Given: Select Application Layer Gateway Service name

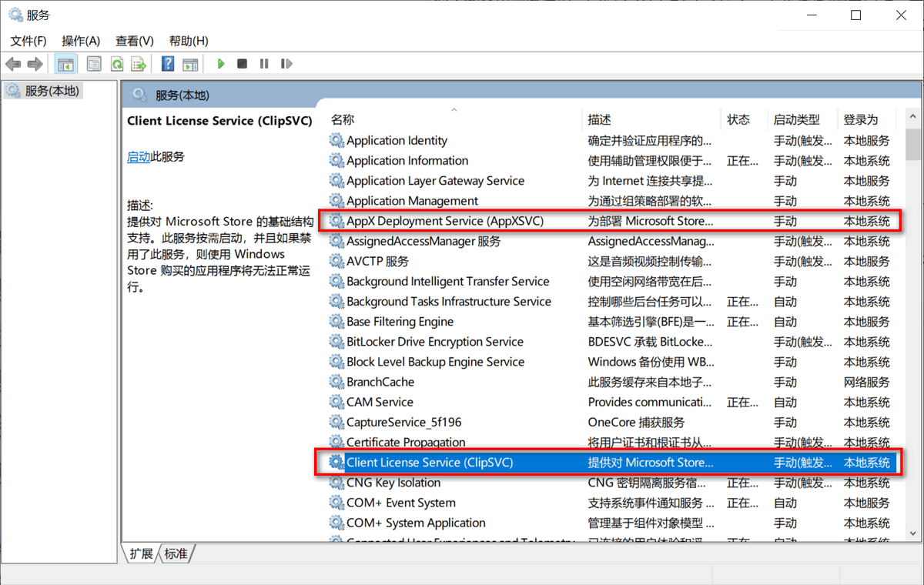Looking at the screenshot, I should [x=435, y=180].
